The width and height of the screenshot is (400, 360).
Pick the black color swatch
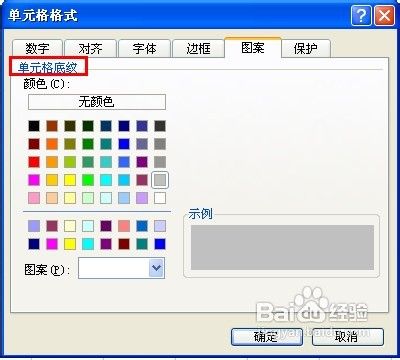[34, 126]
